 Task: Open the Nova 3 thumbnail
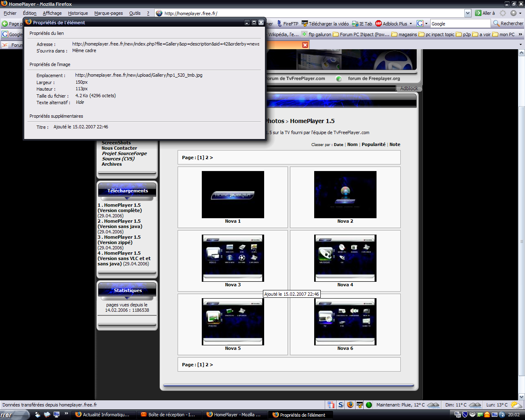[233, 258]
